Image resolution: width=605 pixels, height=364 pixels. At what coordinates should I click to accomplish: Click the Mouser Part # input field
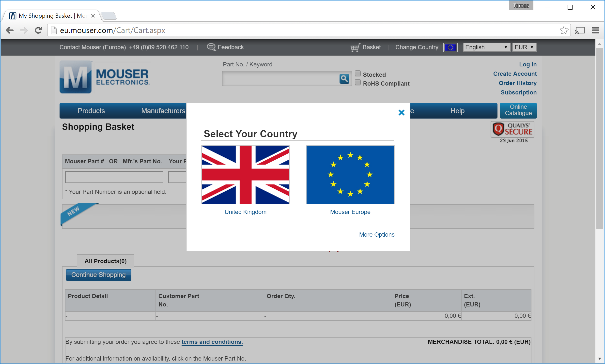click(x=114, y=177)
